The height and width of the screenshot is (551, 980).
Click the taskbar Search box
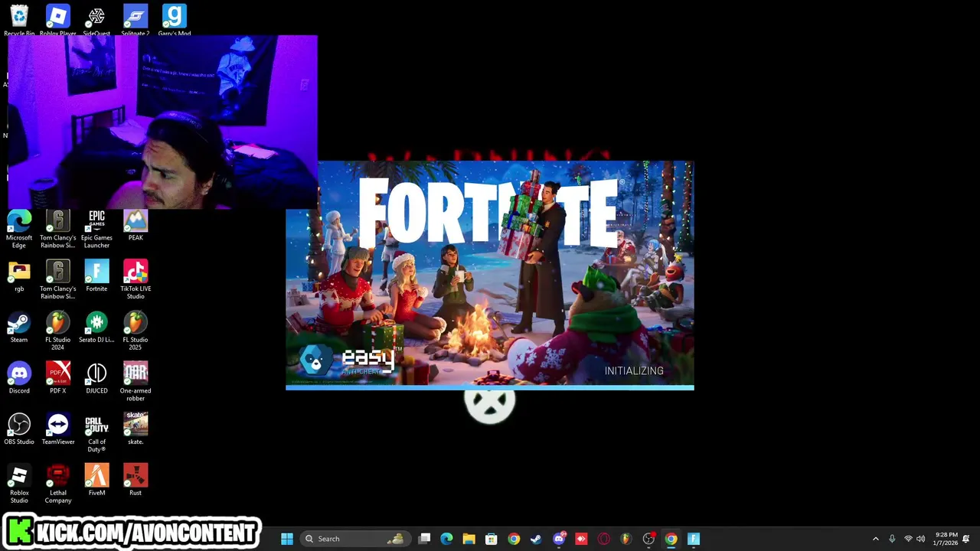(354, 539)
